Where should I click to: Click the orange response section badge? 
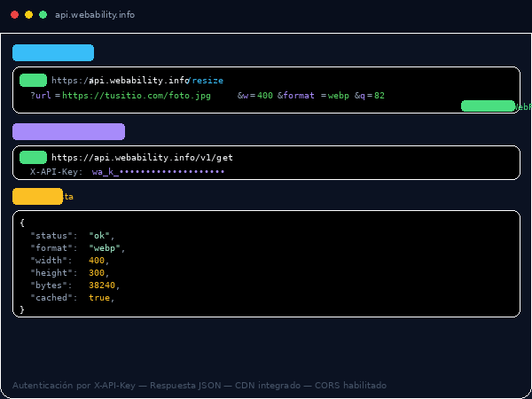pos(37,197)
